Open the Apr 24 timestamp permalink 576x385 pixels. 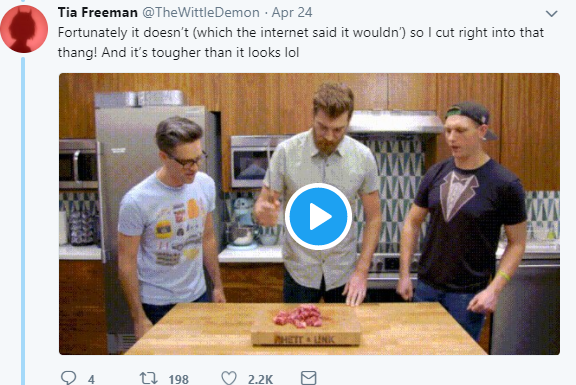[x=292, y=12]
